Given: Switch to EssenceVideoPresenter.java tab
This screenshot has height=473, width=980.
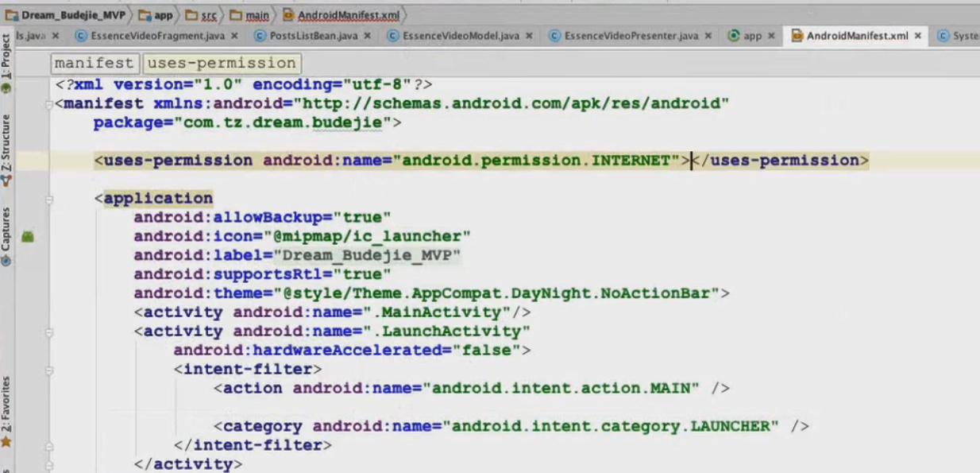Looking at the screenshot, I should [631, 36].
